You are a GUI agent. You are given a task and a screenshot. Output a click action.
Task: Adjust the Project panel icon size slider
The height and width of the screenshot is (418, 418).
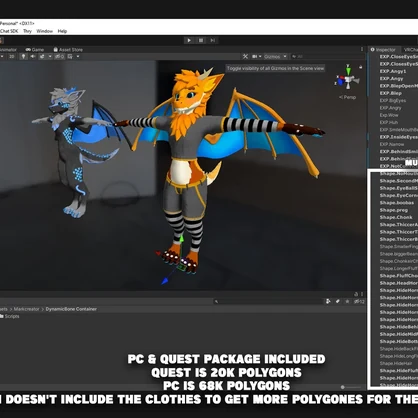pyautogui.click(x=351, y=387)
